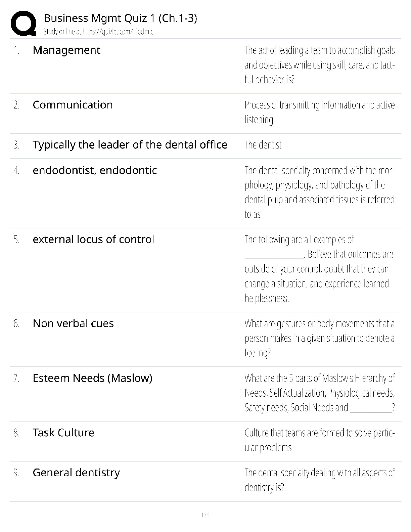Click the term external locus of control
This screenshot has height=532, width=411.
(x=93, y=239)
